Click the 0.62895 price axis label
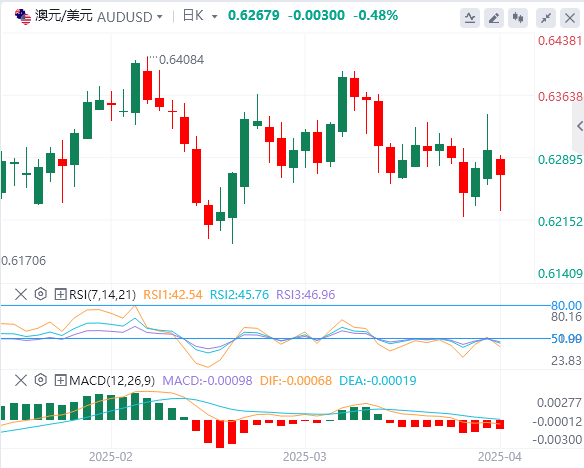 click(x=560, y=159)
